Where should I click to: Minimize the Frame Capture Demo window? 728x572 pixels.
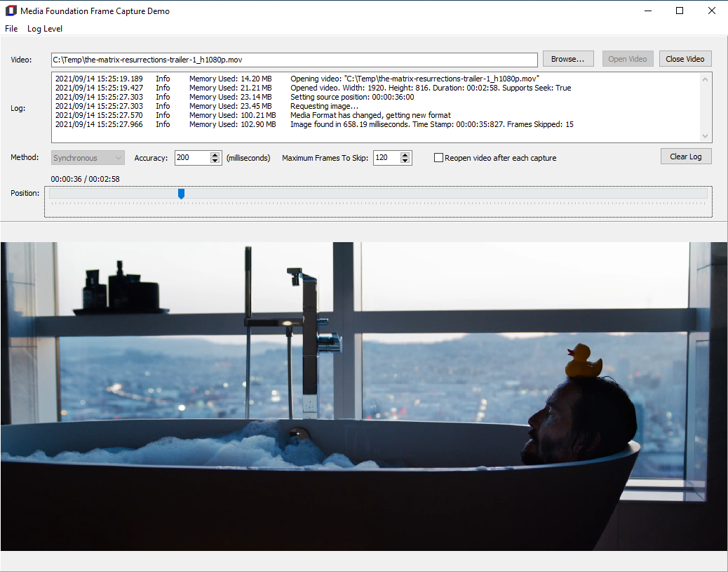(648, 11)
